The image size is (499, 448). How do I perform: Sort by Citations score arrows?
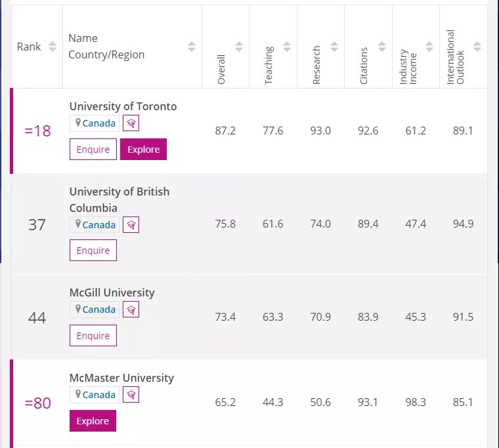tap(382, 47)
